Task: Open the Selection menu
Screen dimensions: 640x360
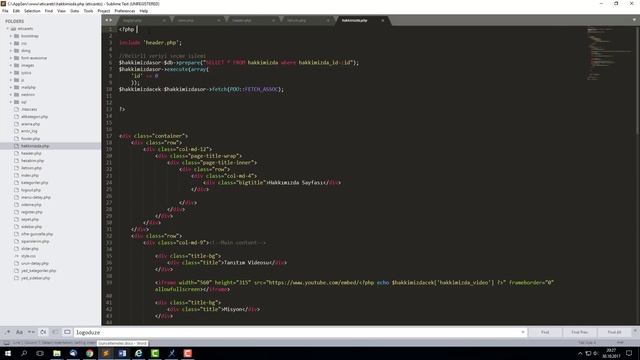Action: point(32,11)
